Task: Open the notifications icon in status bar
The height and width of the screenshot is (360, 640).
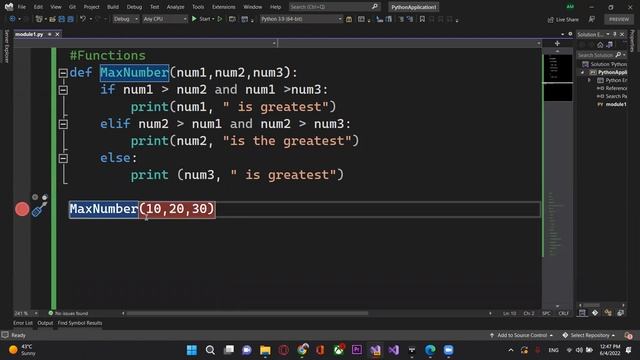Action: click(628, 335)
